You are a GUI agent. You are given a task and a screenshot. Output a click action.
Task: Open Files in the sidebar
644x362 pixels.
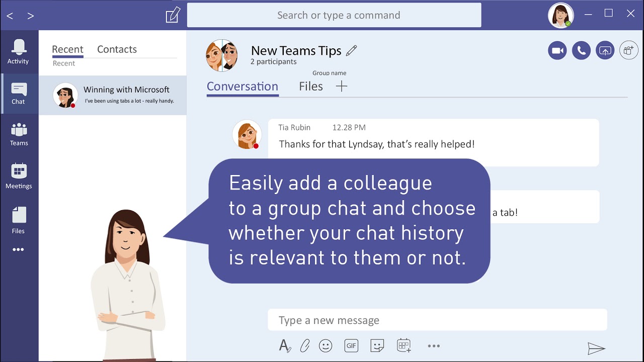point(19,221)
